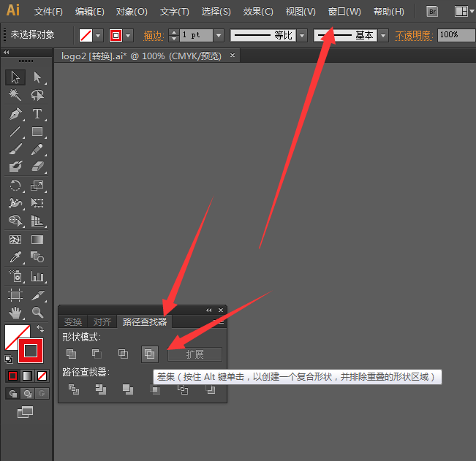
Task: Select the Type tool
Action: click(37, 114)
